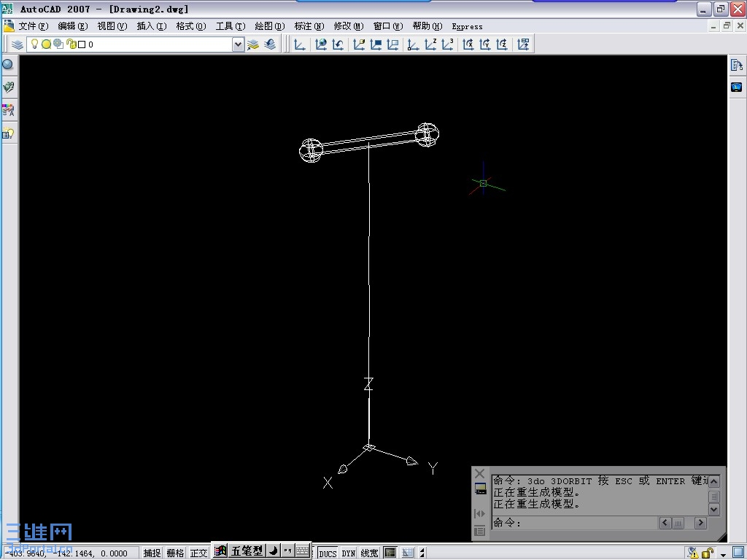Click the IME half-moon width icon

[x=274, y=551]
